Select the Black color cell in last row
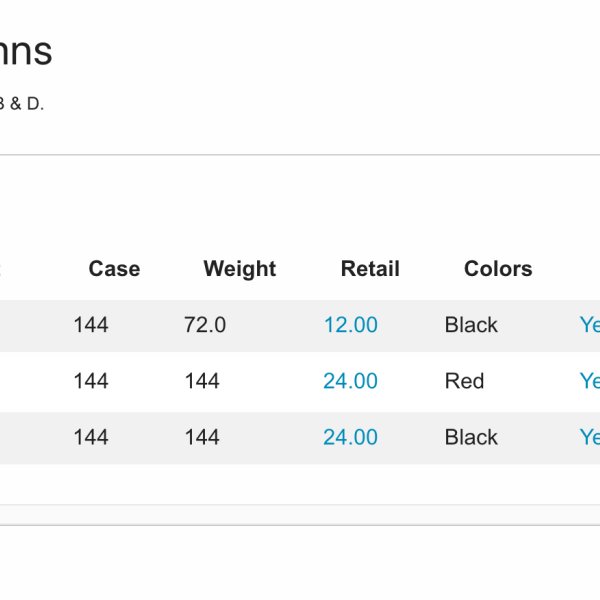Viewport: 600px width, 600px height. pos(471,437)
